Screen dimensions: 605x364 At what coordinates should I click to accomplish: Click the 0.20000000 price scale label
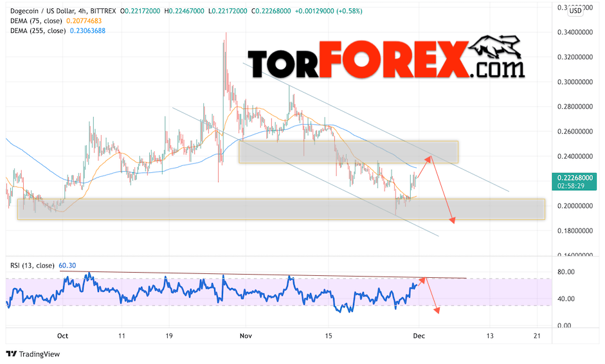(575, 206)
